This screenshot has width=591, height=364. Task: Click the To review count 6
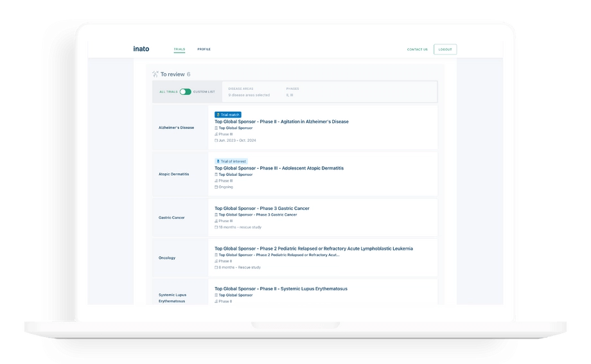coord(188,74)
